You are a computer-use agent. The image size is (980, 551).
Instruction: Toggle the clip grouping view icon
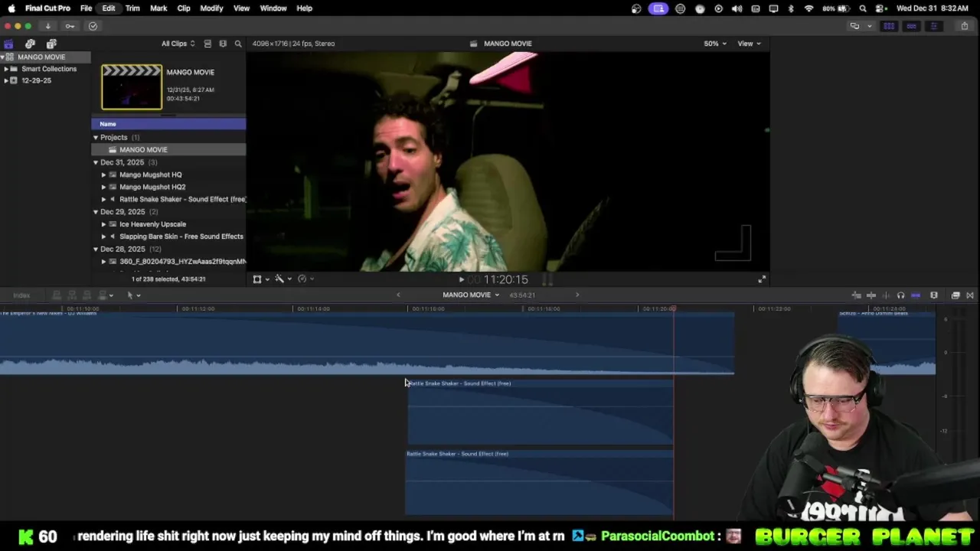click(x=207, y=44)
